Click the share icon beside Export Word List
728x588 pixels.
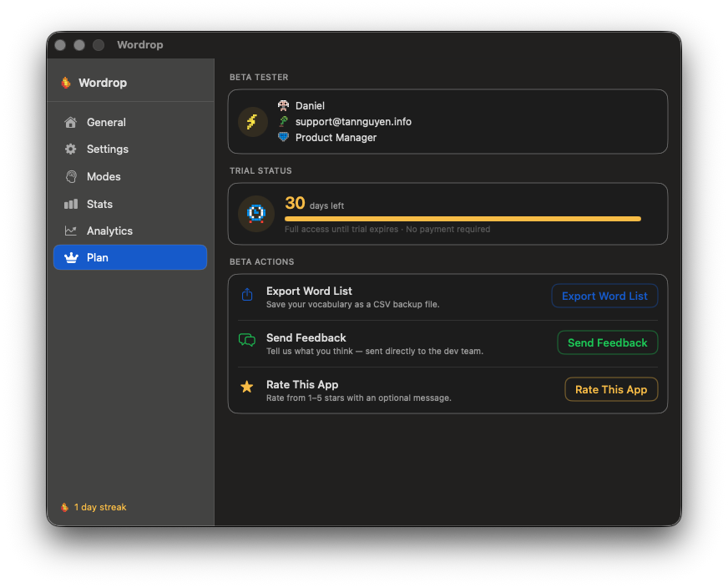(247, 295)
